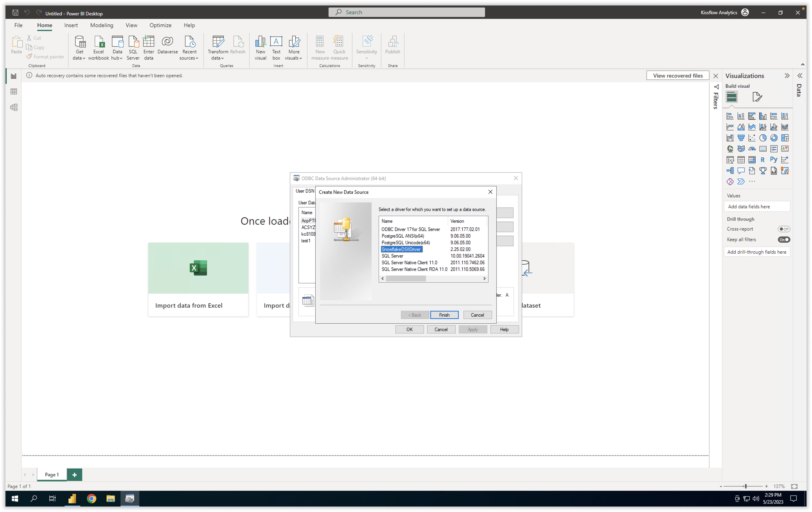Screen dimensions: 812x512
Task: Expand the More visuals dropdown
Action: [294, 48]
